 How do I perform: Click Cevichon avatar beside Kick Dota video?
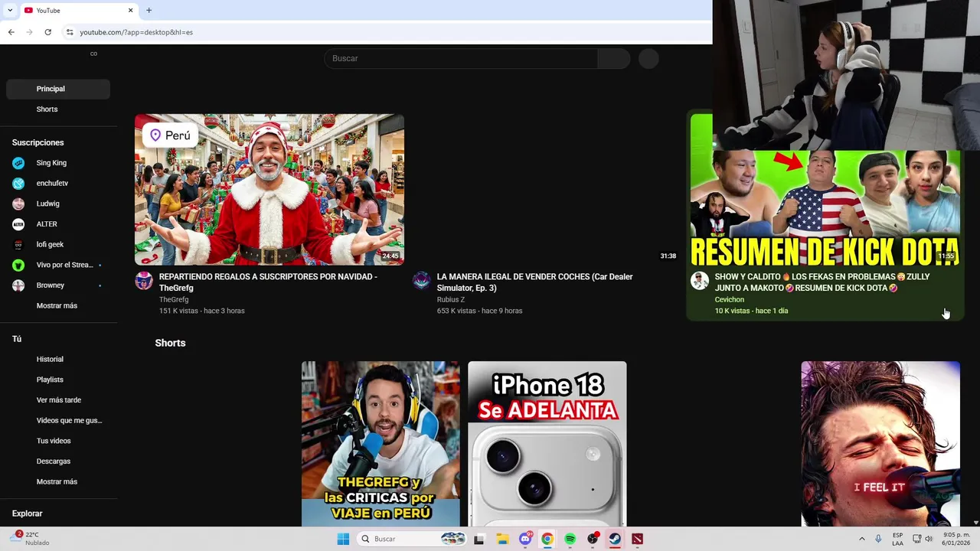coord(700,280)
